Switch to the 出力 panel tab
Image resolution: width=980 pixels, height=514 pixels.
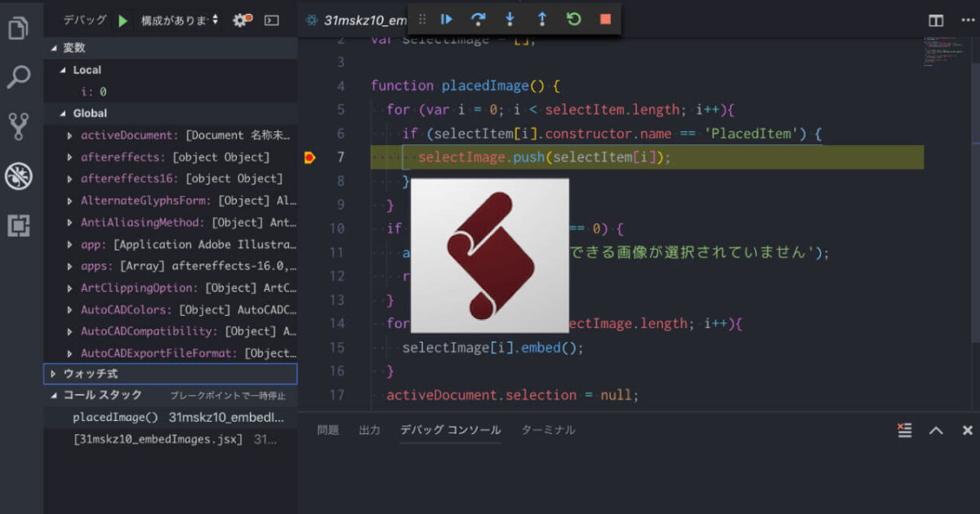(x=370, y=430)
